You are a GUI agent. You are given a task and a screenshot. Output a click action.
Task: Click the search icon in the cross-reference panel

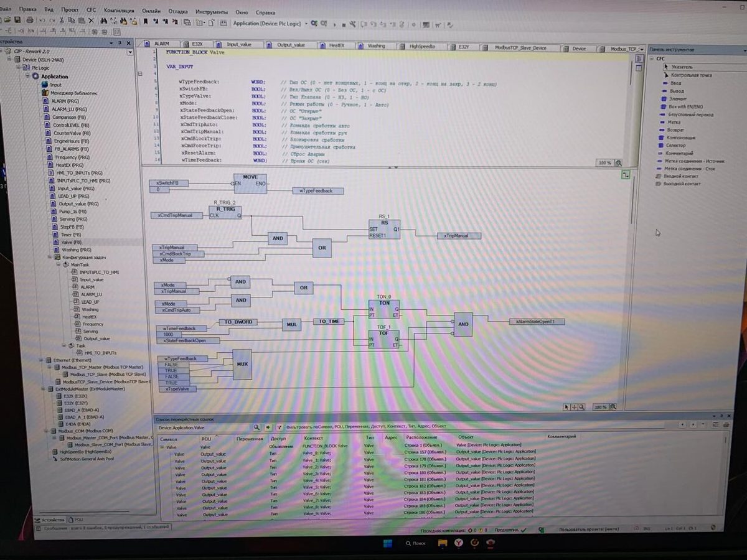tap(256, 427)
